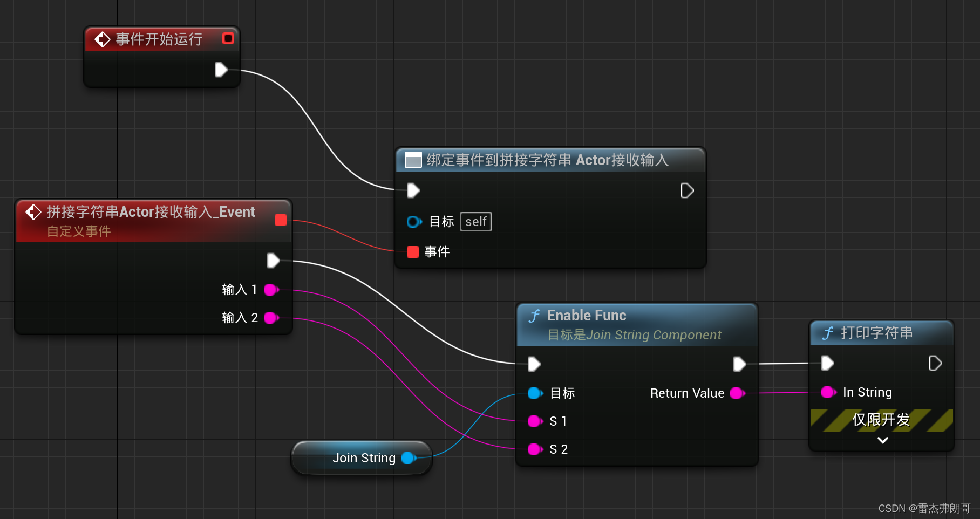Click the blue 目标 pin on Enable Func
This screenshot has width=980, height=519.
(535, 393)
